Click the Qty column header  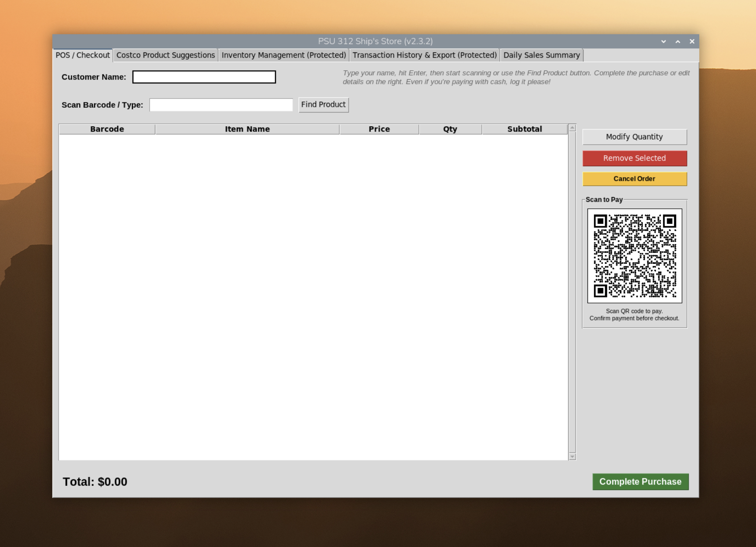(x=450, y=129)
